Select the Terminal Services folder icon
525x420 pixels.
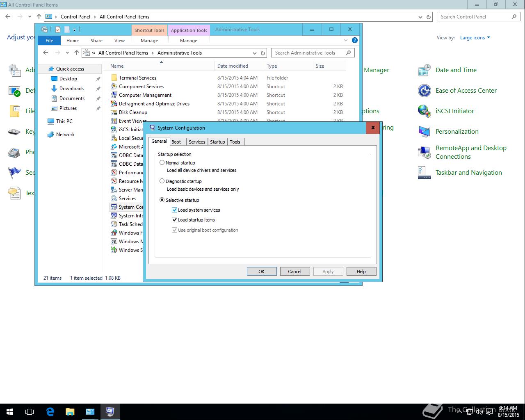[114, 78]
